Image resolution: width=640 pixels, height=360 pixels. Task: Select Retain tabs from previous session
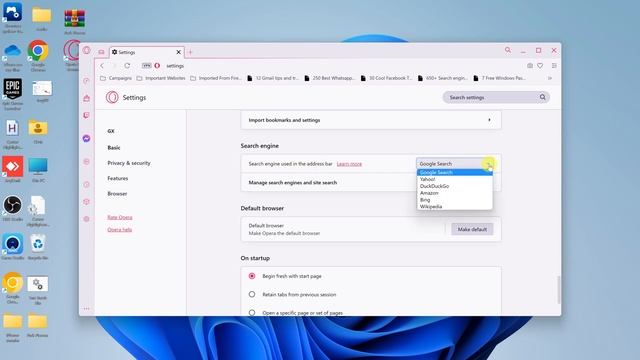click(252, 294)
